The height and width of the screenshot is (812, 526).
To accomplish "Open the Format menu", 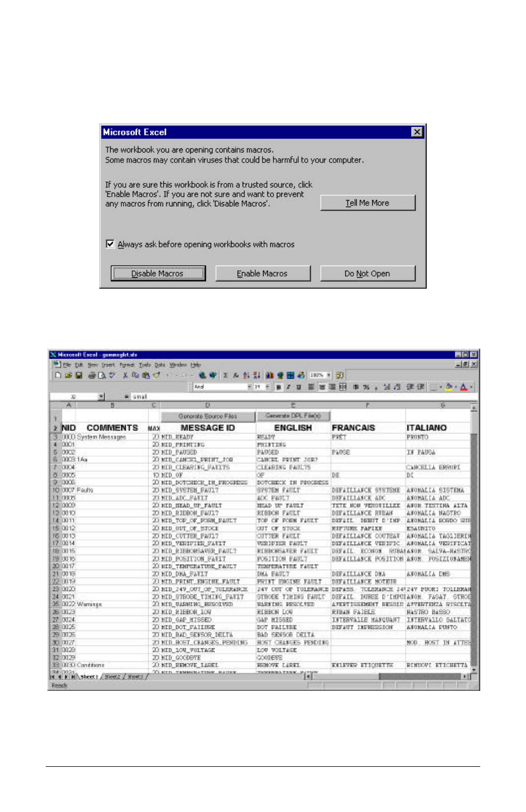I will [x=127, y=365].
